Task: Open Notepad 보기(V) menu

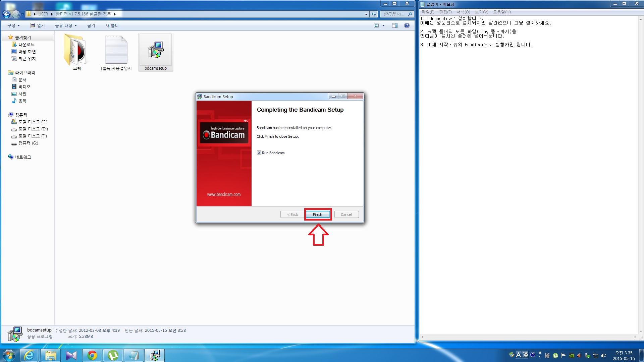Action: tap(481, 12)
